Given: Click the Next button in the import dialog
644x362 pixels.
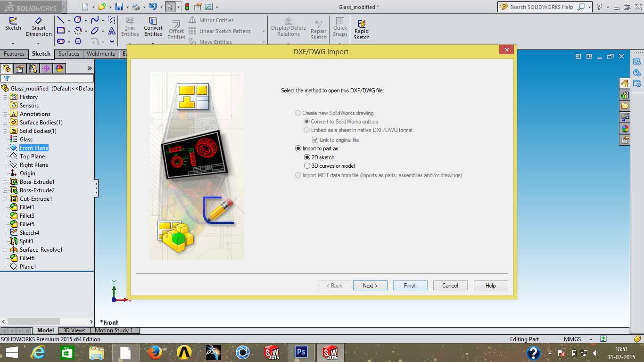Looking at the screenshot, I should (x=370, y=286).
